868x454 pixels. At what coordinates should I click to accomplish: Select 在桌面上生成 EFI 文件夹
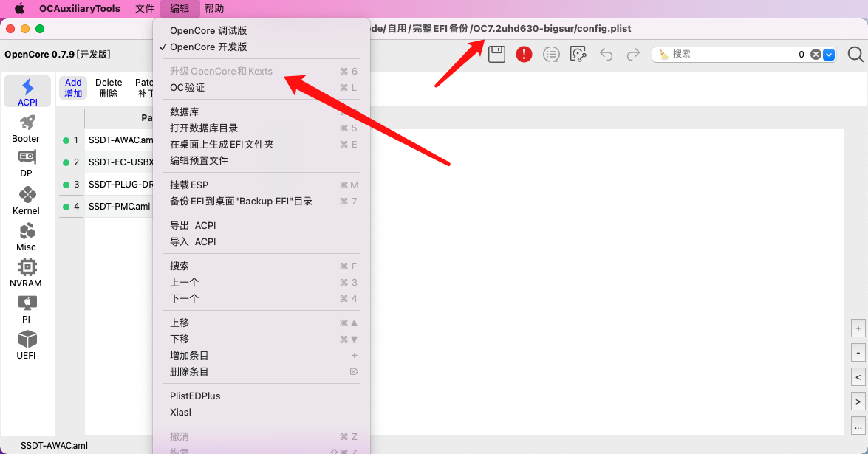[262, 145]
